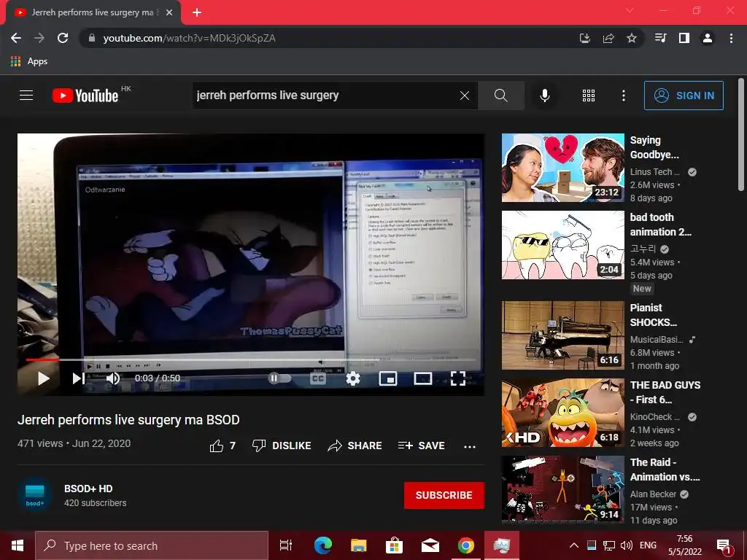
Task: Subscribe to BSOD+ HD channel
Action: click(x=444, y=495)
